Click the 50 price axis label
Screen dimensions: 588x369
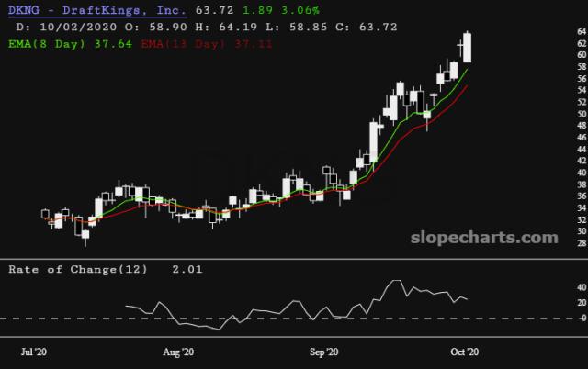[x=556, y=115]
